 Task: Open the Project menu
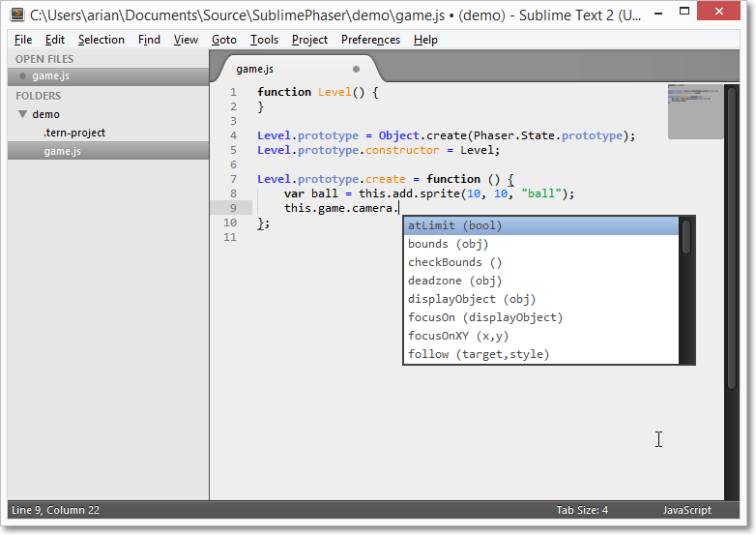pos(309,40)
